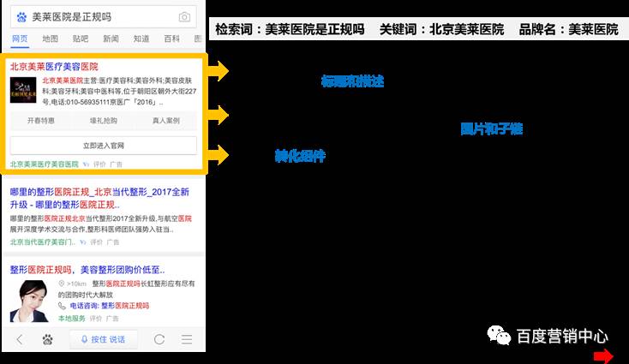629x364 pixels.
Task: Click the 检索词：美莱医院是正规吗 header text
Action: point(290,29)
